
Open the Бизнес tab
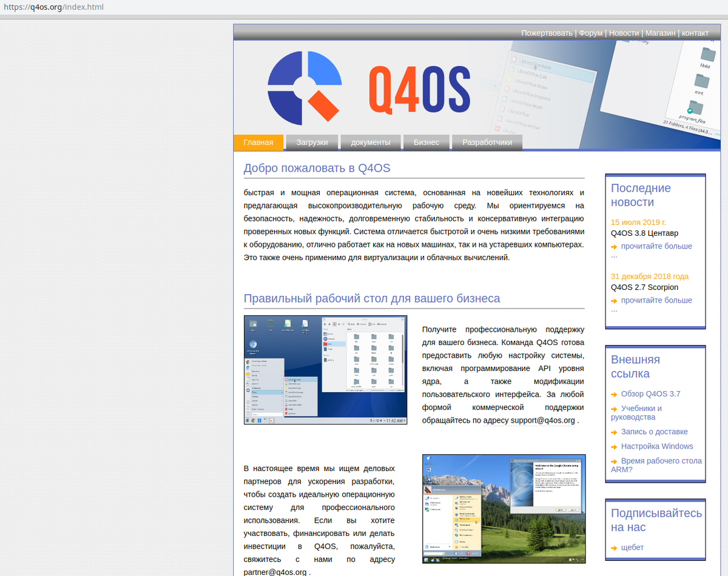tap(426, 142)
